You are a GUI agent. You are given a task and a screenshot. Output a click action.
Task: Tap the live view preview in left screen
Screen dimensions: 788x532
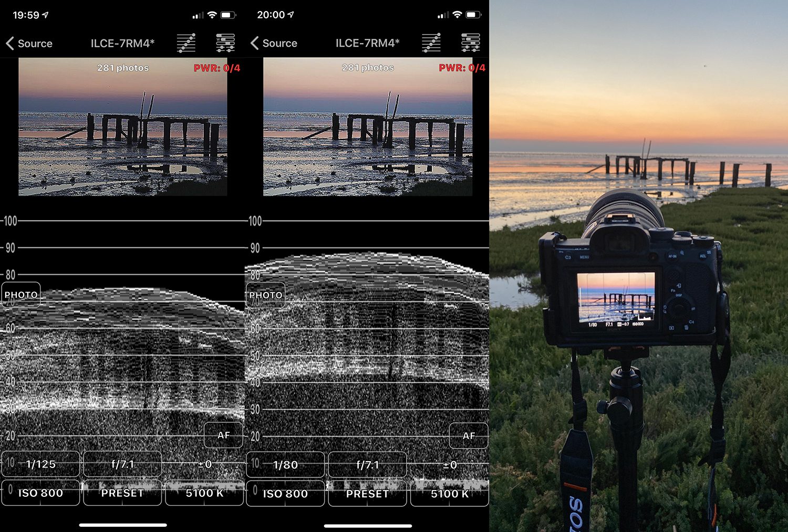(123, 127)
